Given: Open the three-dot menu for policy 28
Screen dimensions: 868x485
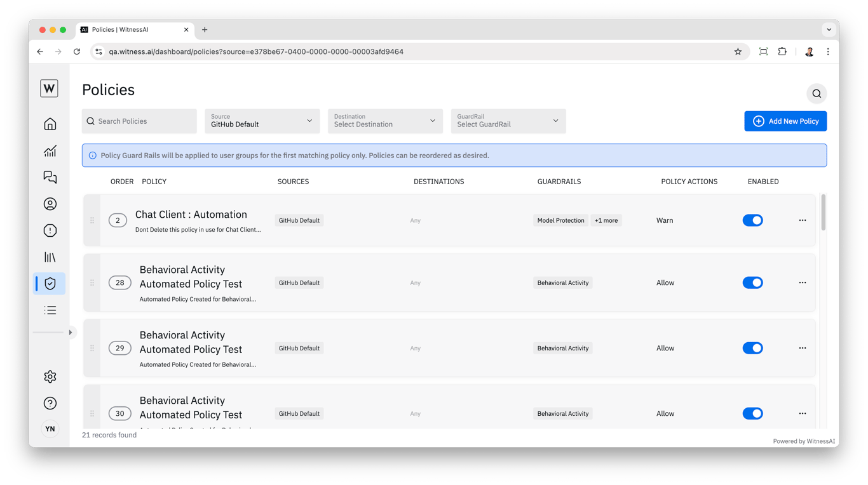Looking at the screenshot, I should coord(803,282).
